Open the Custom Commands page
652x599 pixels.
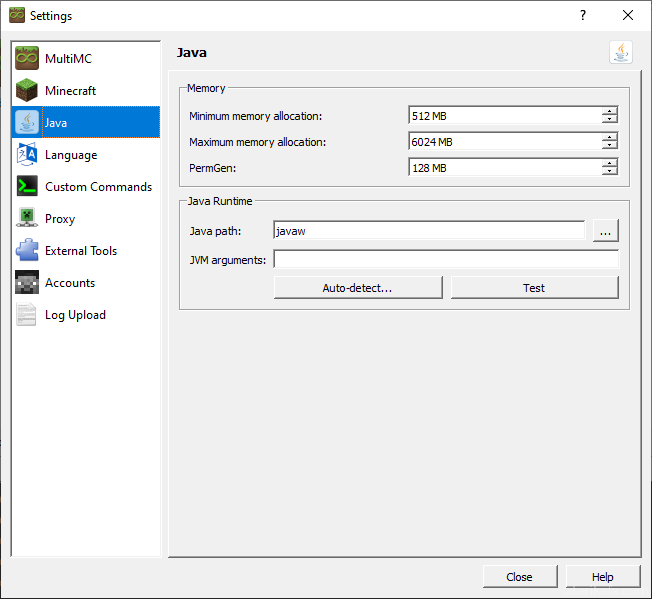86,186
